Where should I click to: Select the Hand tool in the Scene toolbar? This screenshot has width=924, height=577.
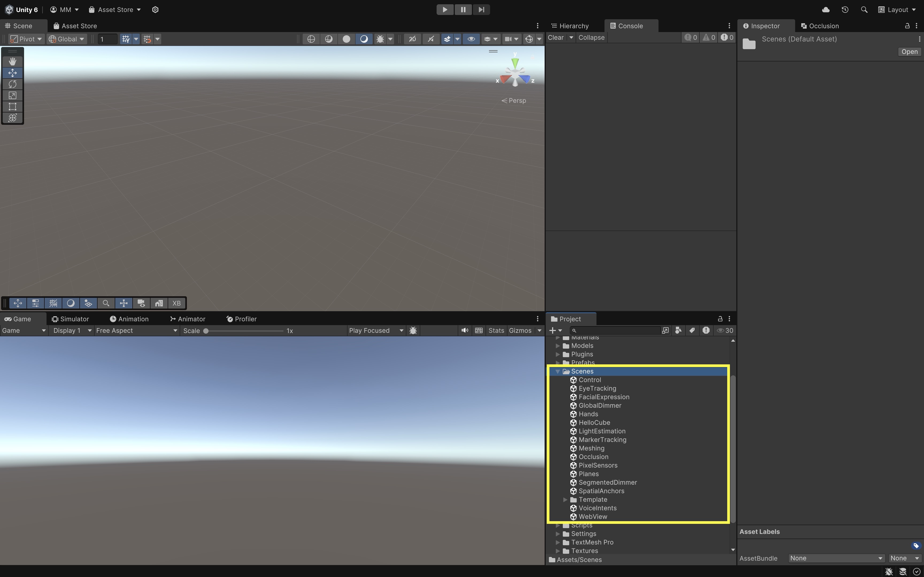tap(13, 61)
